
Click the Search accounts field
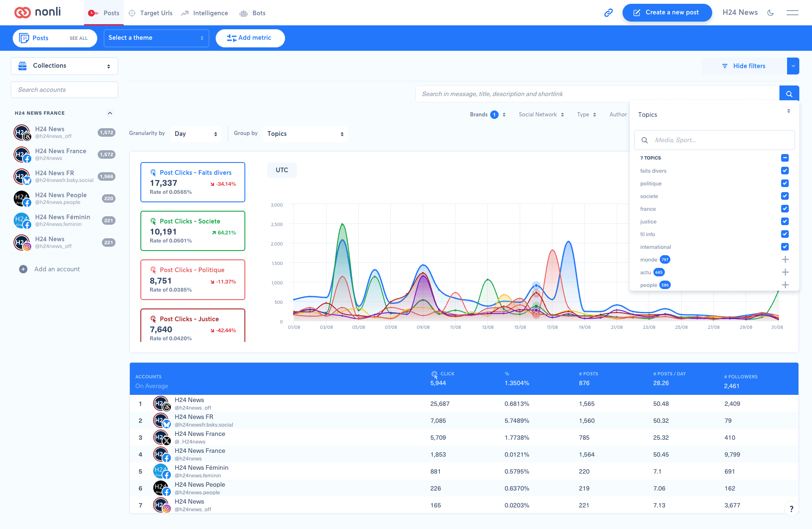(x=64, y=90)
